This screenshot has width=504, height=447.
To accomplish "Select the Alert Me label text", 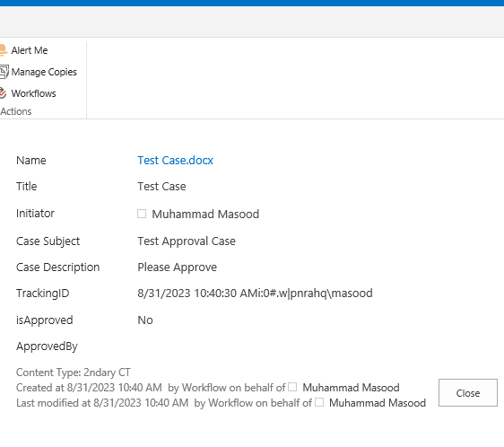I will coord(30,50).
